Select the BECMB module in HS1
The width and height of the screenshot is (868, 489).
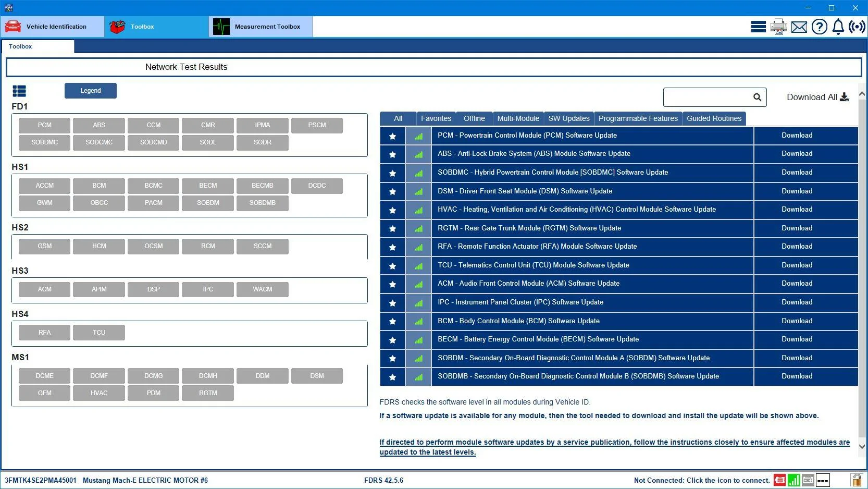pyautogui.click(x=262, y=186)
